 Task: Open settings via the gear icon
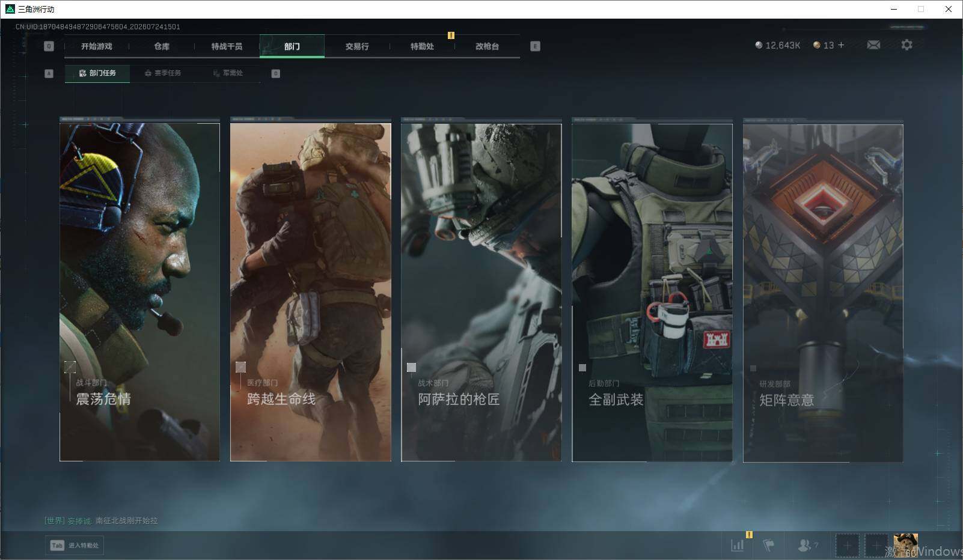906,45
